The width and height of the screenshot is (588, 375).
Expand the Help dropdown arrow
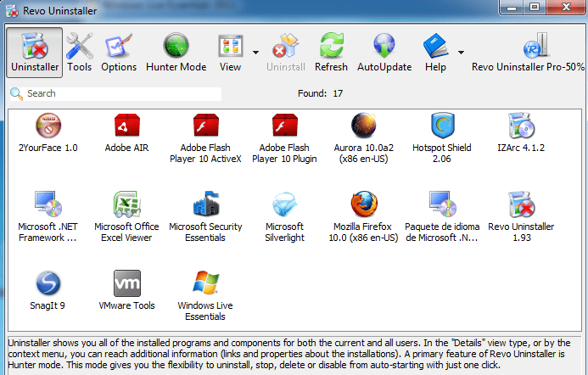click(x=461, y=53)
